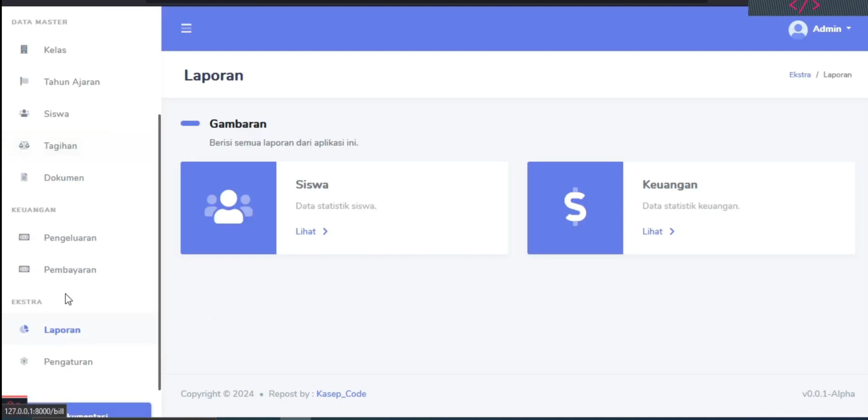Open the Tagihan menu item
The image size is (868, 420).
pyautogui.click(x=80, y=146)
